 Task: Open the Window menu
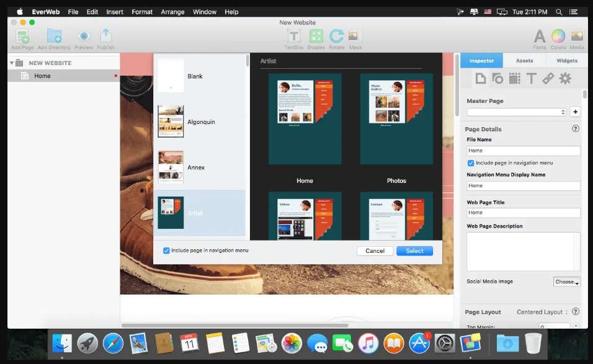[x=205, y=12]
